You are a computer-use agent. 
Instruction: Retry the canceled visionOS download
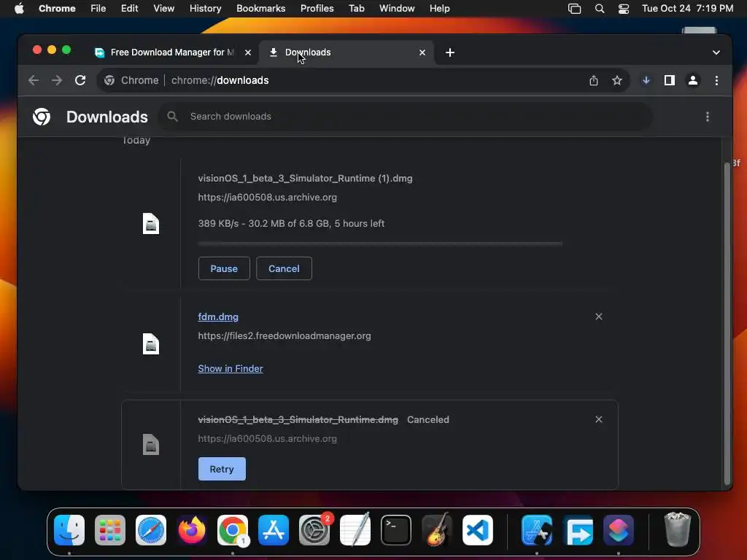(x=222, y=469)
